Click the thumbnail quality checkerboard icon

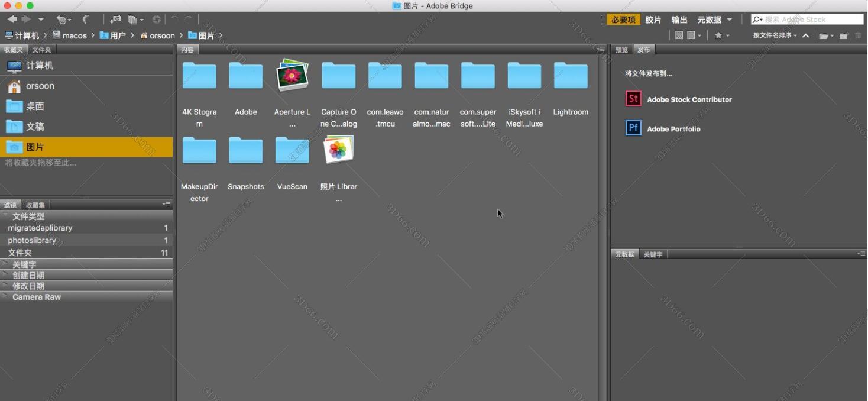[679, 35]
